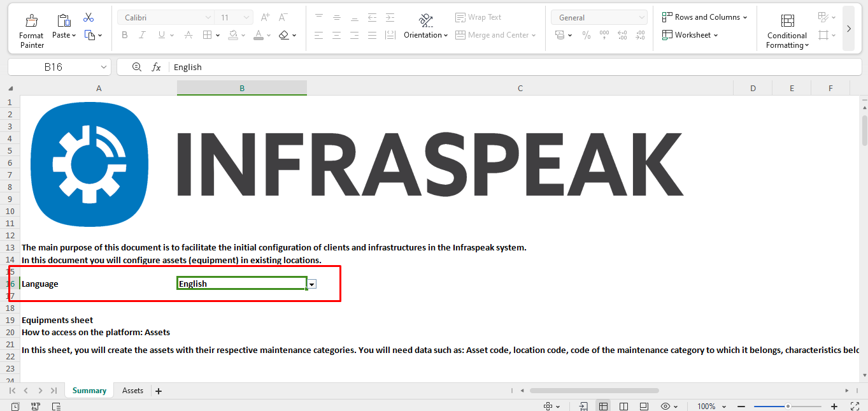Zoom in with the plus button
This screenshot has height=411, width=868.
point(834,407)
